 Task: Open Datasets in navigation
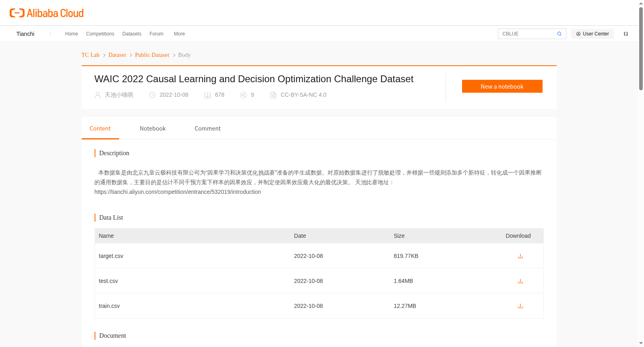point(132,34)
